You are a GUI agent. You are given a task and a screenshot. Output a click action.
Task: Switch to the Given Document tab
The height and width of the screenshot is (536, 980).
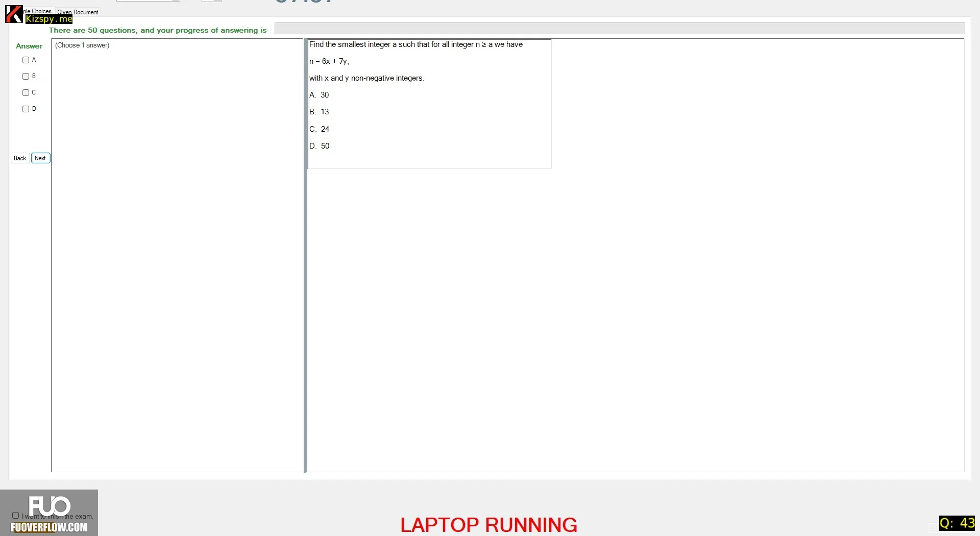[x=78, y=12]
